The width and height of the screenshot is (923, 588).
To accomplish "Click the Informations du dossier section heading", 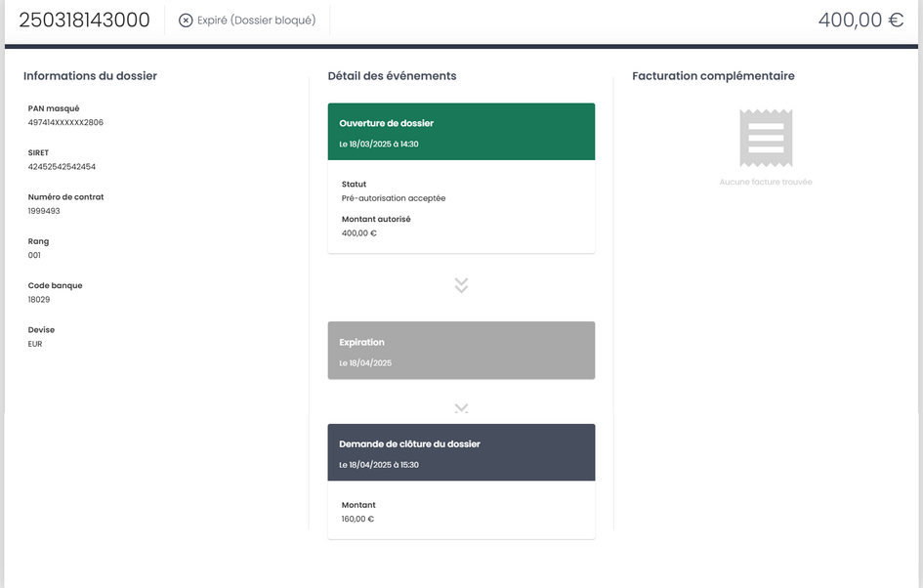I will tap(90, 76).
